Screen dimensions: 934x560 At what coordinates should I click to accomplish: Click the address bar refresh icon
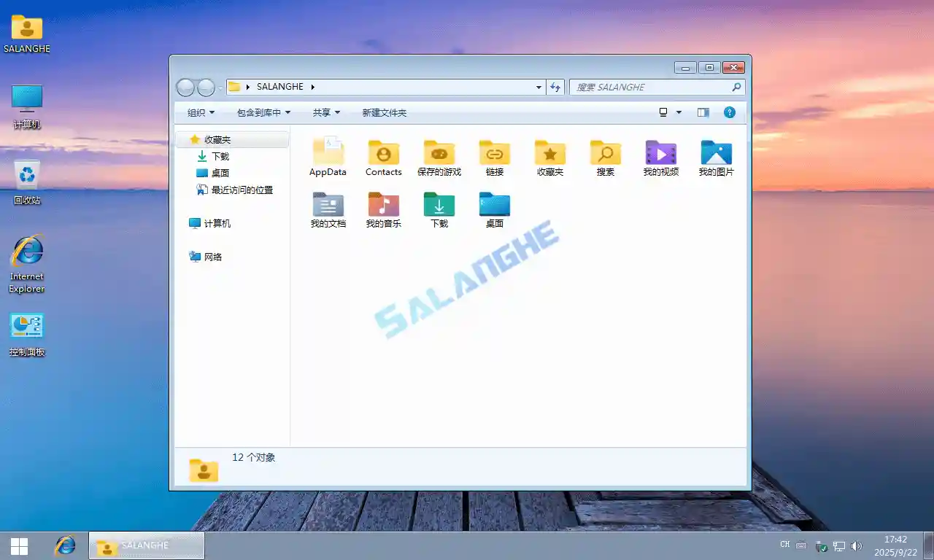(555, 87)
